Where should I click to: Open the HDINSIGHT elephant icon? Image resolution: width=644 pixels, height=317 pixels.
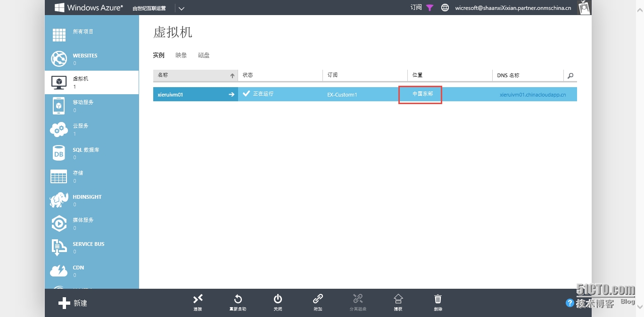tap(59, 200)
